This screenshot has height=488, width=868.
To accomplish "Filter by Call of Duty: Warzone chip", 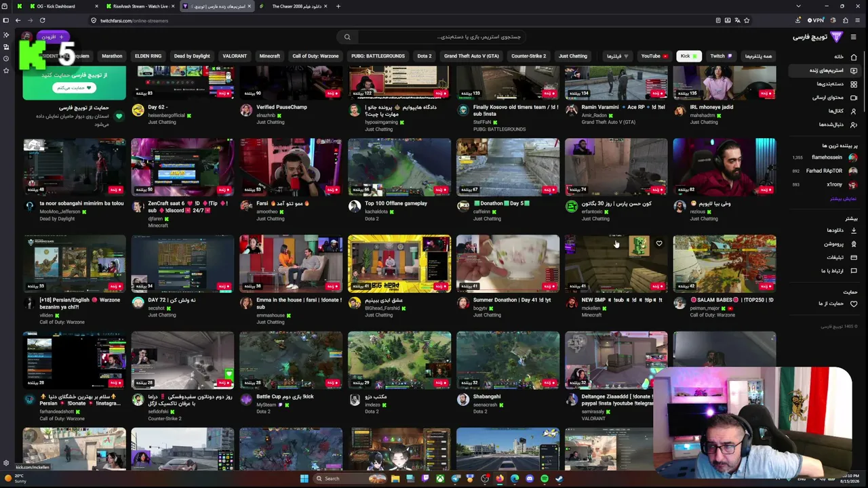I will [x=315, y=56].
